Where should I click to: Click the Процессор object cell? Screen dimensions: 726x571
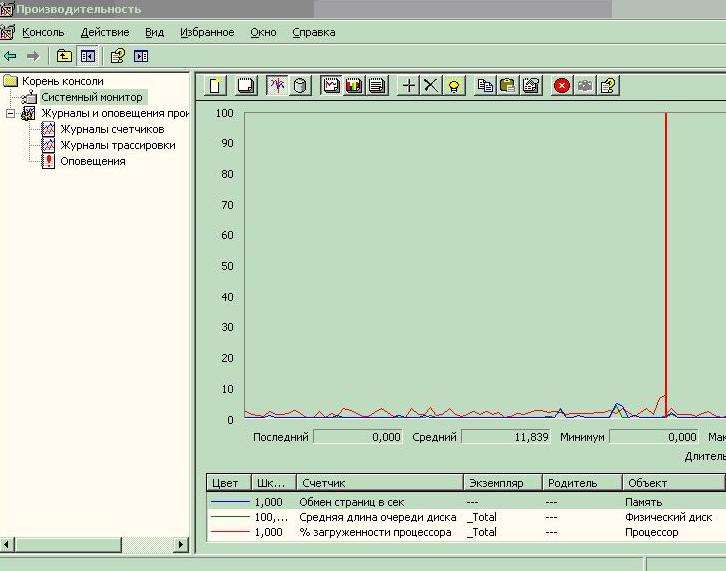click(651, 533)
